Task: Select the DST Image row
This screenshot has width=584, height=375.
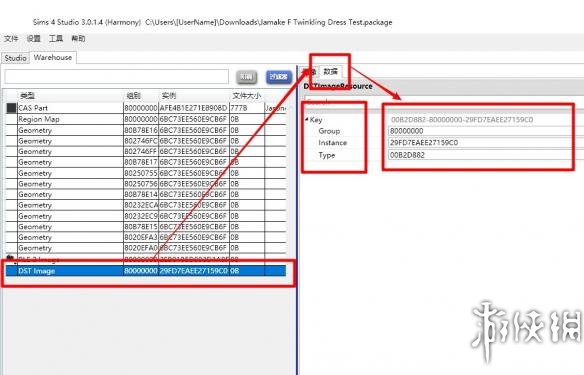Action: pos(146,271)
